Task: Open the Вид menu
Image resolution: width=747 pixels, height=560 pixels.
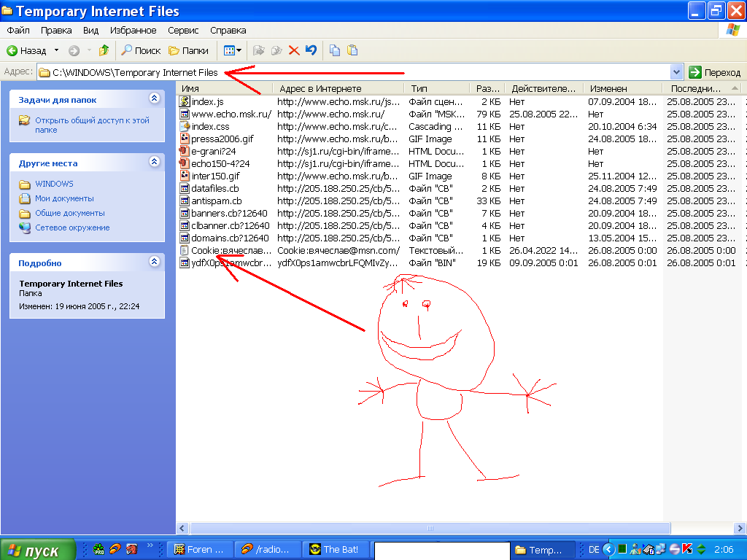Action: tap(90, 31)
